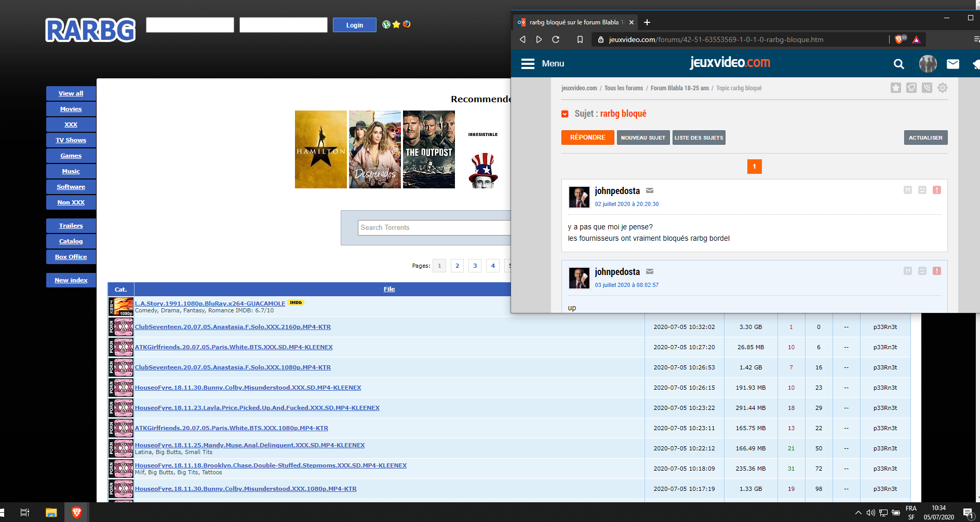
Task: Blacklist author of the 02 juillet post
Action: click(922, 190)
